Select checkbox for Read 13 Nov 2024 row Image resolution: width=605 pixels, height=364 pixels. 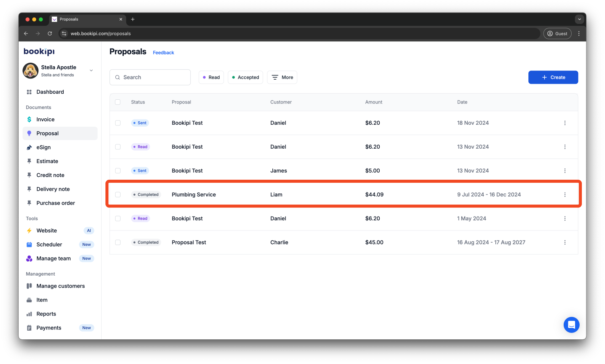point(118,147)
